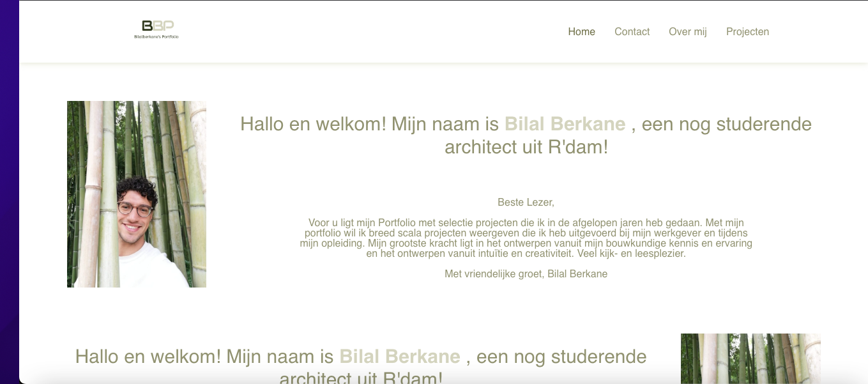Viewport: 868px width, 384px height.
Task: Click the intro paragraph starting "Voor u ligt"
Action: click(526, 238)
